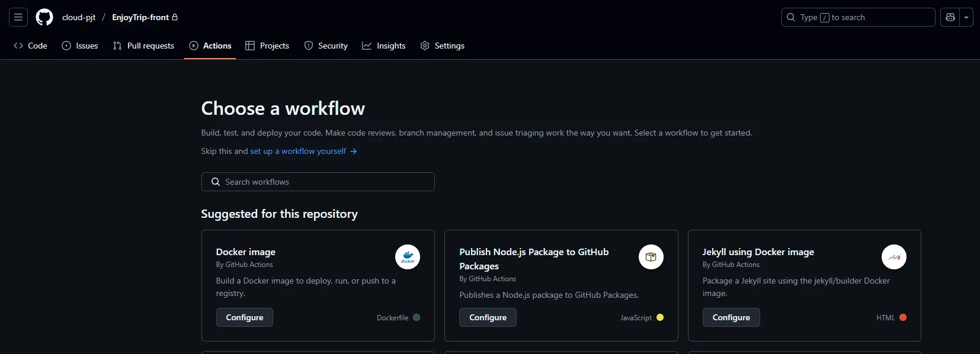
Task: Click the Search workflows magnifier icon
Action: pos(216,182)
